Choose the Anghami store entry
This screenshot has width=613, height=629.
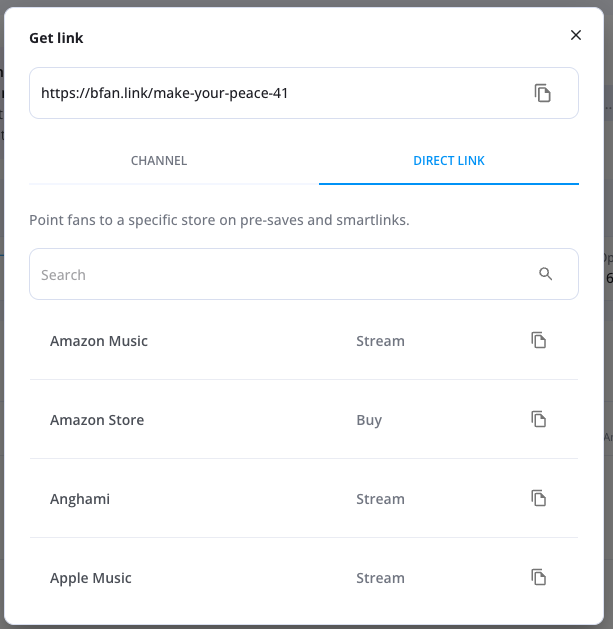tap(78, 499)
